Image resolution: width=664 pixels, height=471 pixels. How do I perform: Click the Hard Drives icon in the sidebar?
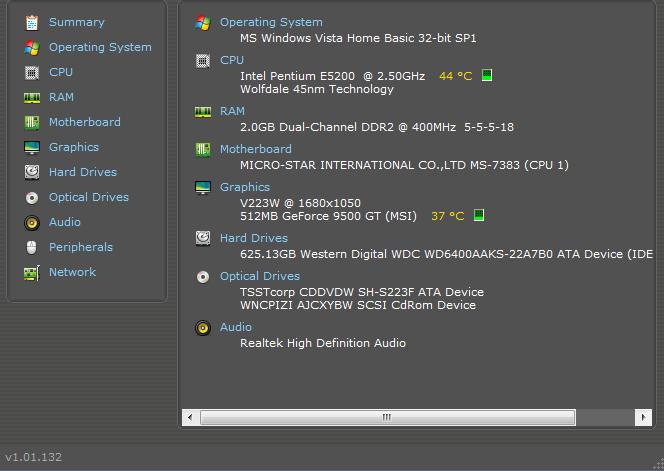32,172
